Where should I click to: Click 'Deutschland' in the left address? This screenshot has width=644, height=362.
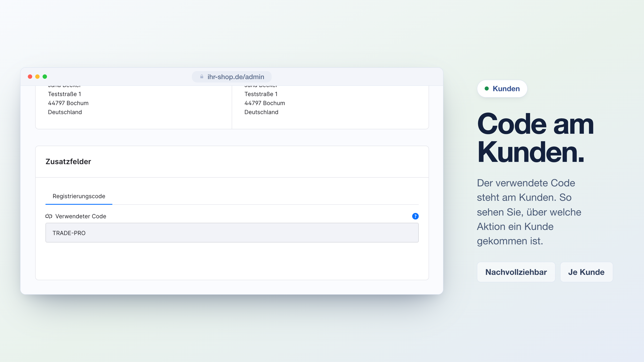65,112
